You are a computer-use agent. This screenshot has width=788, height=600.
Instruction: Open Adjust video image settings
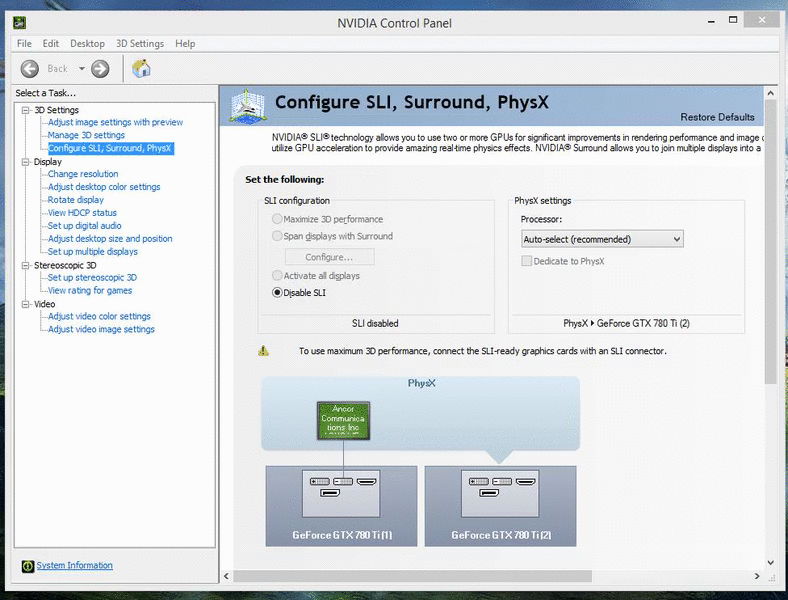click(x=101, y=329)
